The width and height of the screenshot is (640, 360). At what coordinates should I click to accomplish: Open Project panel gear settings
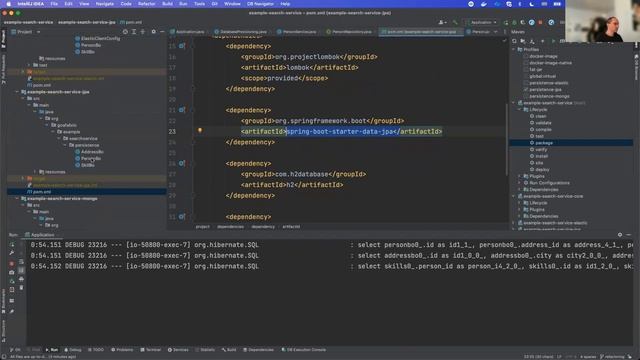click(153, 31)
